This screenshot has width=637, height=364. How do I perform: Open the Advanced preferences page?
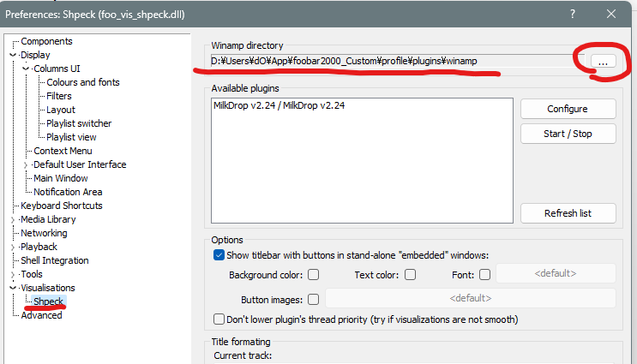pyautogui.click(x=41, y=315)
